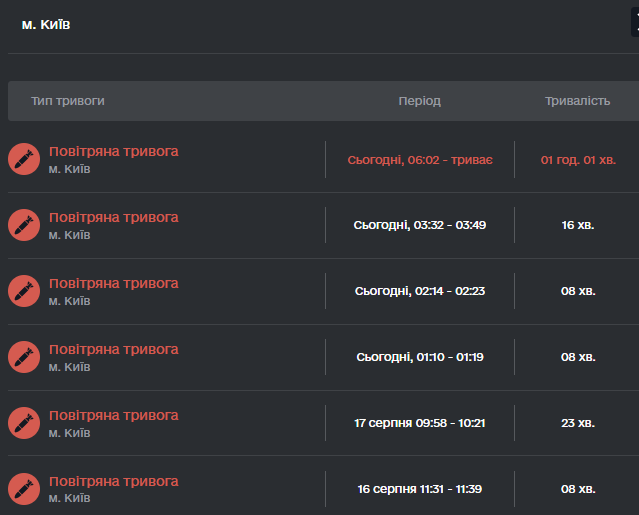Open the 'м. Київ' title at the top
The height and width of the screenshot is (515, 639).
click(46, 24)
